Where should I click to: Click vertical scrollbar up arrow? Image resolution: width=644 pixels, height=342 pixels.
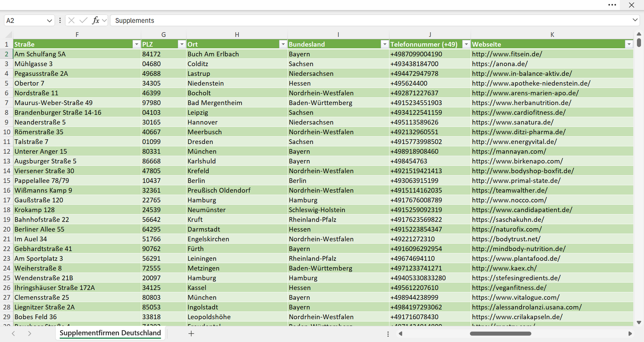[x=639, y=34]
